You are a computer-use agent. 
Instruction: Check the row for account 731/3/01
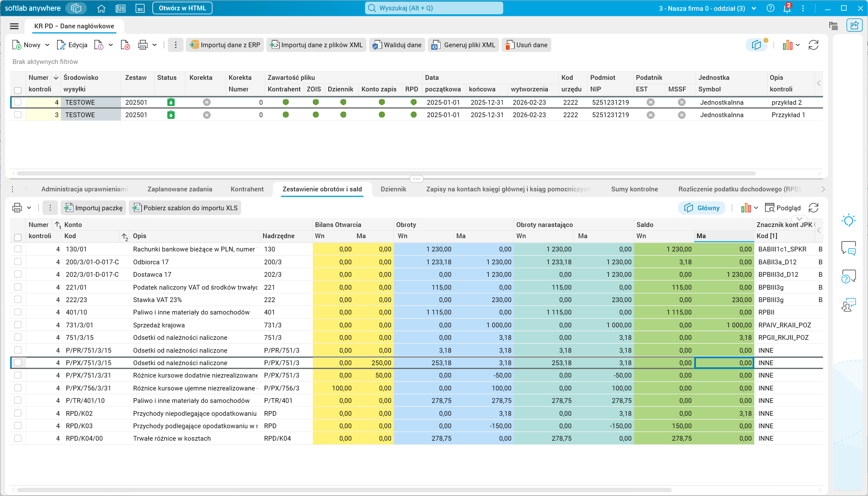18,324
